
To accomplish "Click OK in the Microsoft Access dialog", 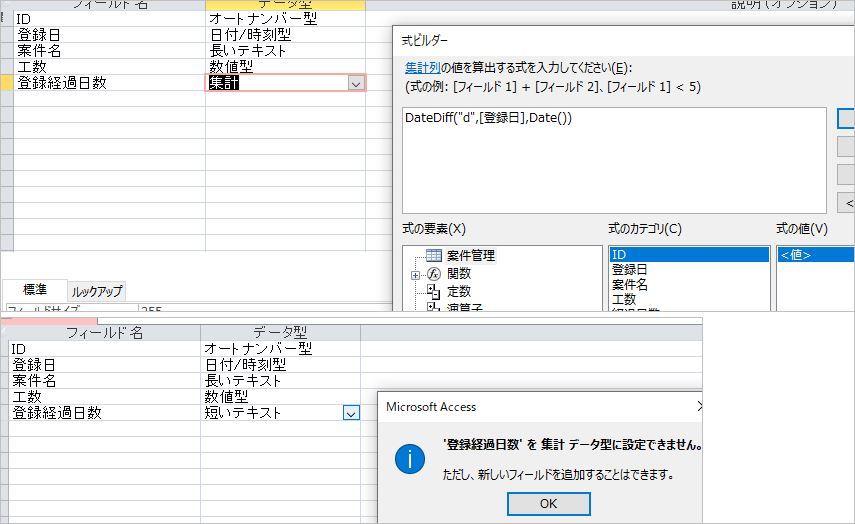I will pos(549,504).
